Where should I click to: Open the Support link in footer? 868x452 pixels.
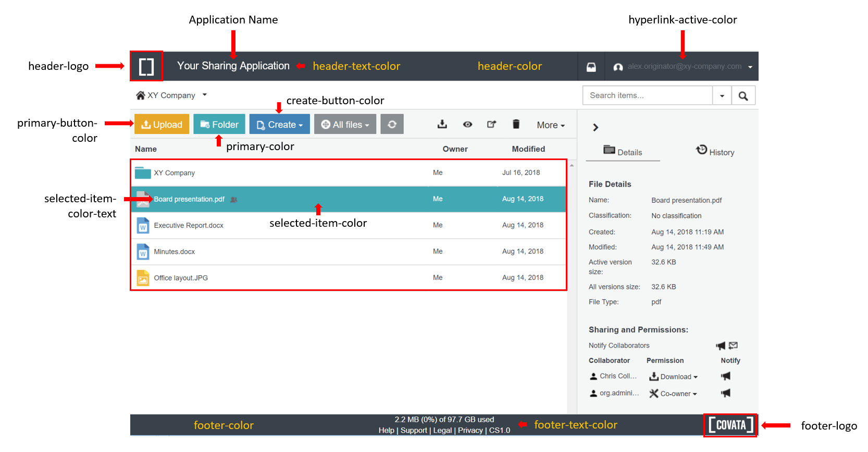(414, 431)
